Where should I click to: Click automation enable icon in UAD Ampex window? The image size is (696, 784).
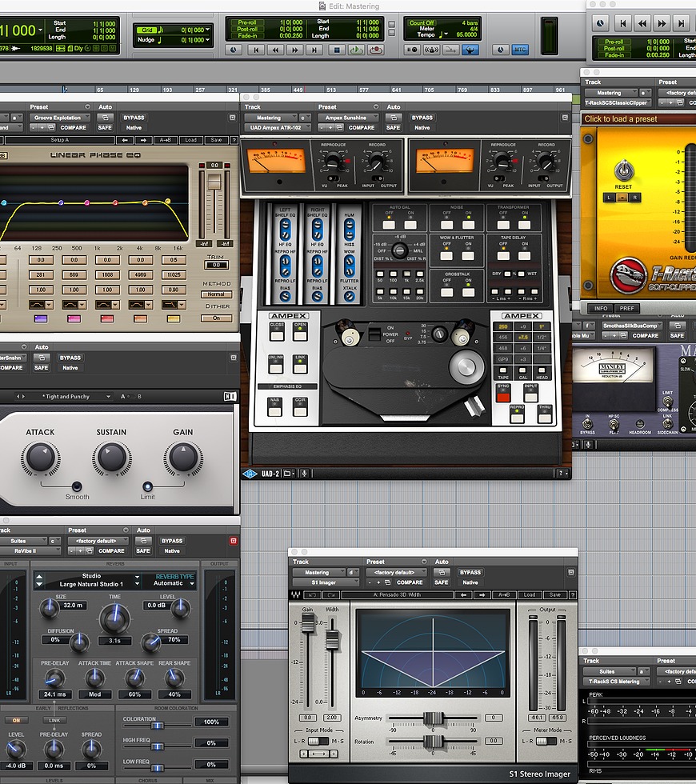coord(394,118)
